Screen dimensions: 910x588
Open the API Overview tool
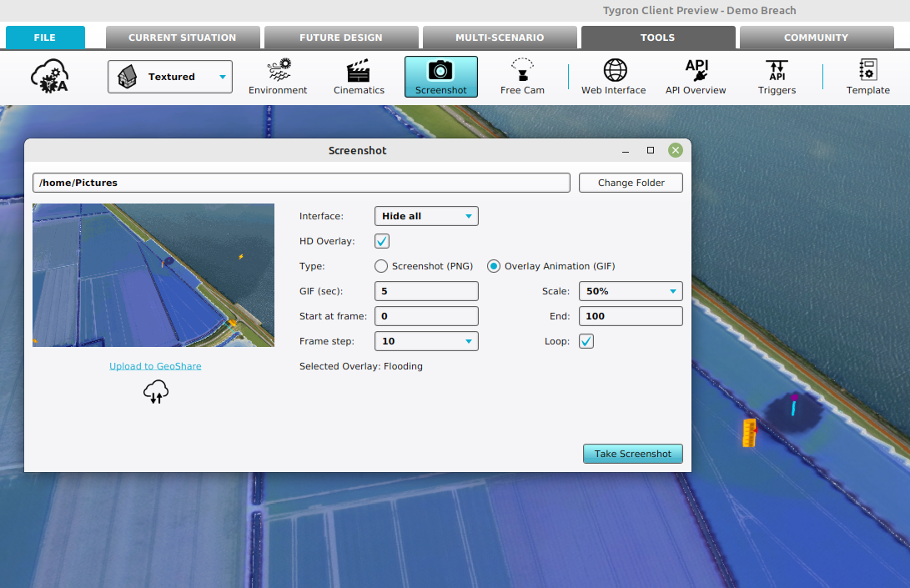(696, 77)
